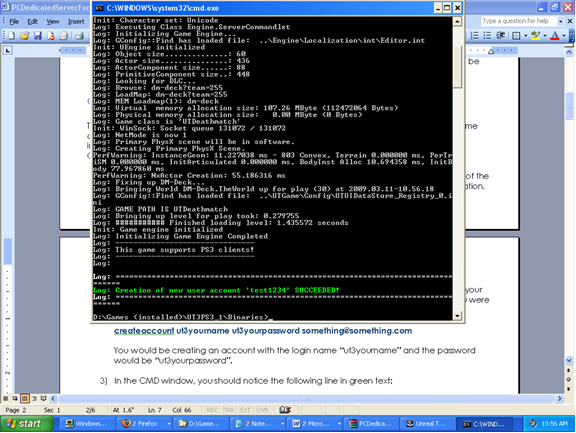
Task: Open the Toolbar Options overflow arrow in Word
Action: coord(572,36)
